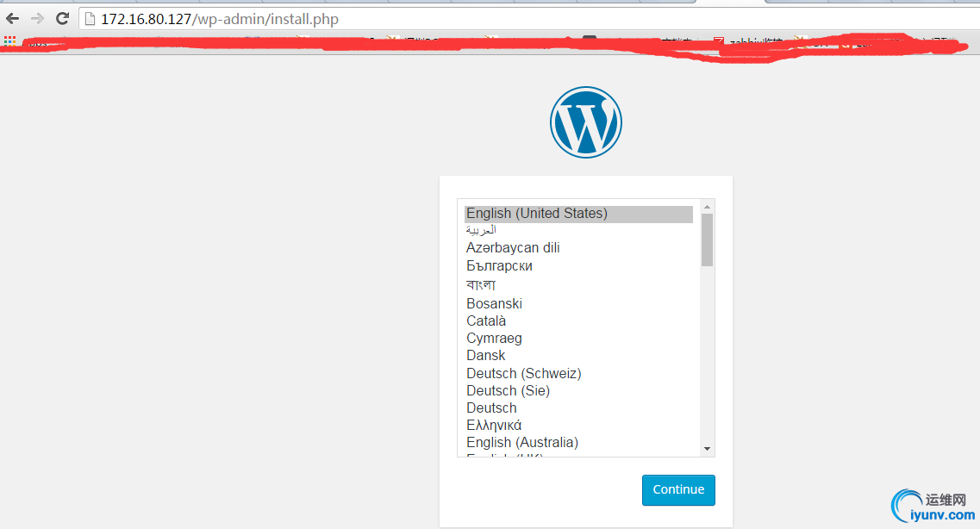Open the Apps grid icon in bookmarks bar
Screen dimensions: 980x529
click(9, 41)
